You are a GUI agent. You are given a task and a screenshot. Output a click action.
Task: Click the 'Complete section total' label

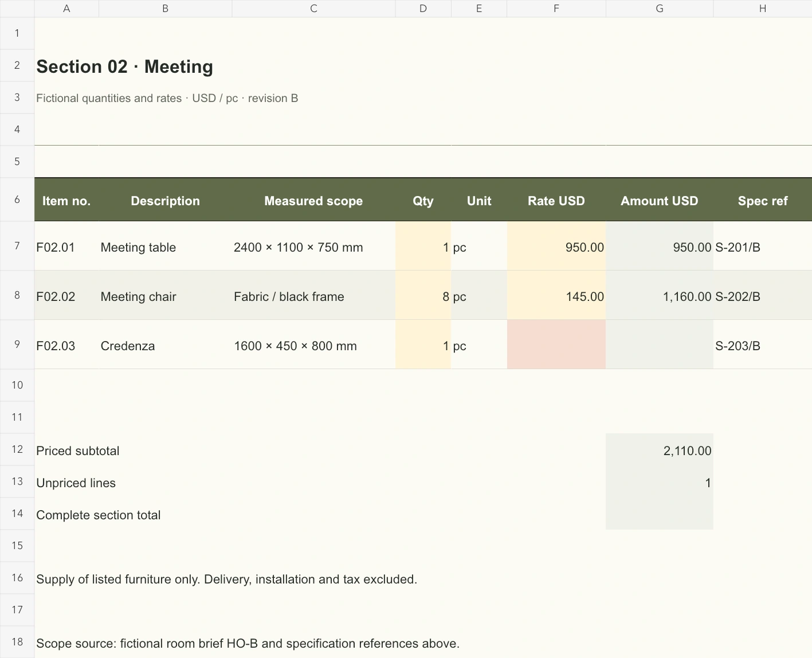(99, 515)
